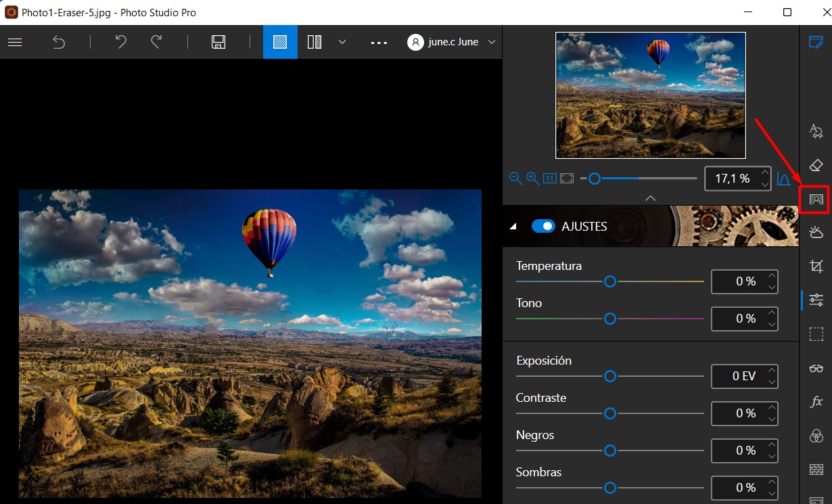Click the AJUSTES section header label
Image resolution: width=832 pixels, height=504 pixels.
click(584, 227)
